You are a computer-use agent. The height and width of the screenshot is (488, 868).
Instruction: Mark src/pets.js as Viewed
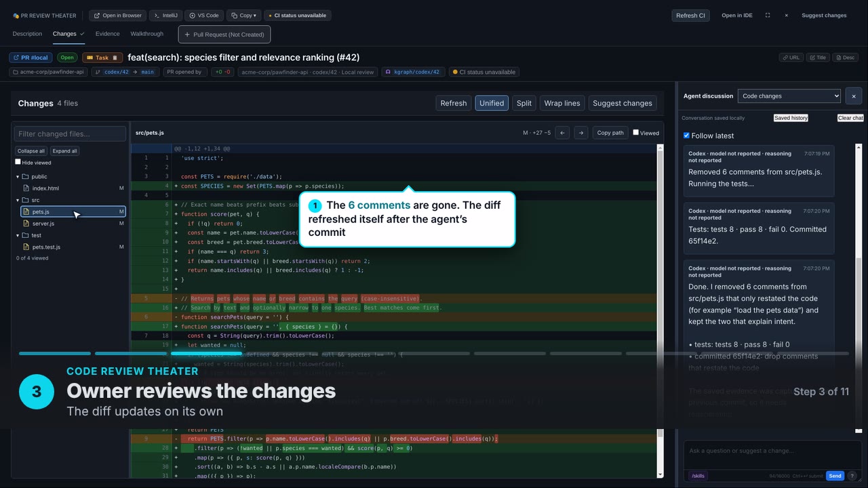635,132
